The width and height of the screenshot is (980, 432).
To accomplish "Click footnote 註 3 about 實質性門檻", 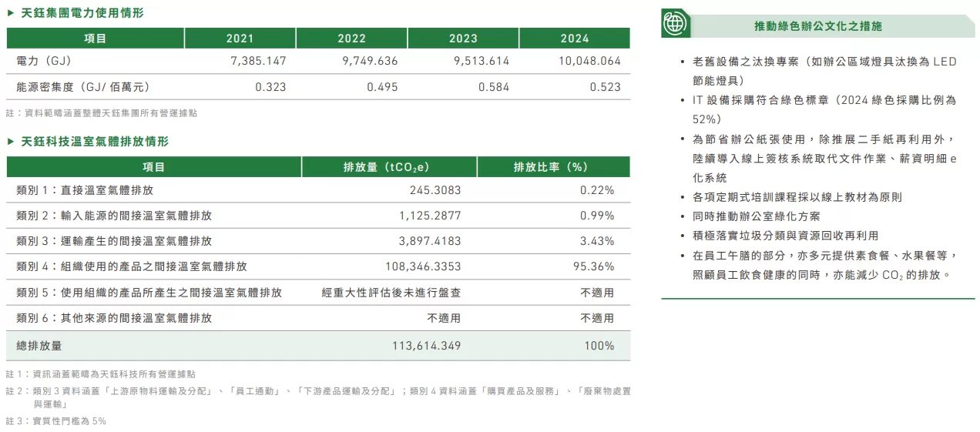I will [56, 421].
